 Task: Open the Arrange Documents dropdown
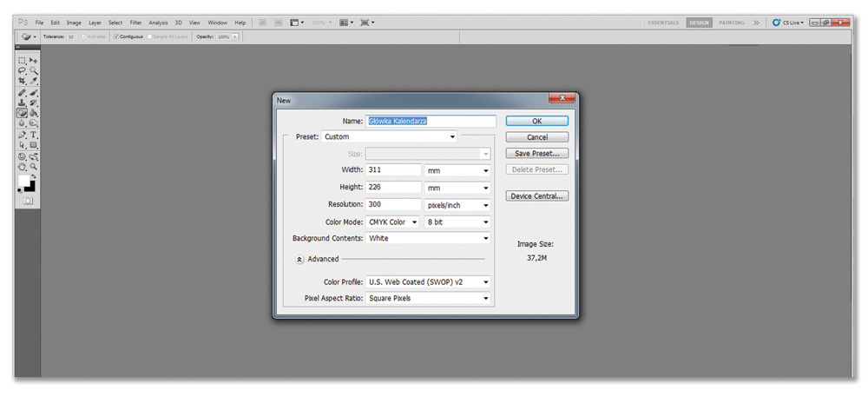tap(346, 23)
